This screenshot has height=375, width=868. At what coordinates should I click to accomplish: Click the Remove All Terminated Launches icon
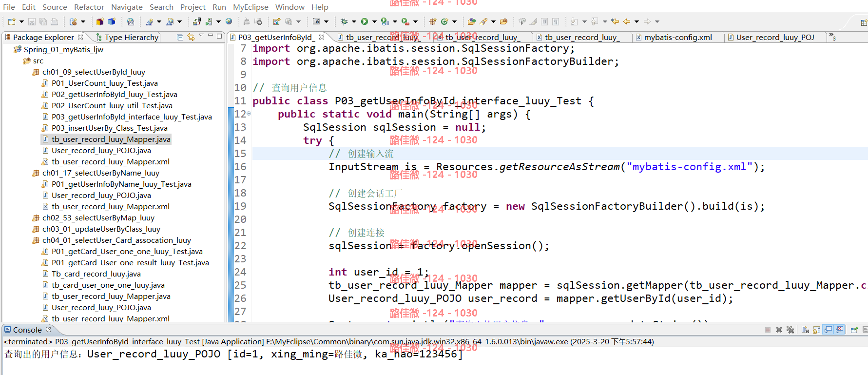tap(790, 330)
